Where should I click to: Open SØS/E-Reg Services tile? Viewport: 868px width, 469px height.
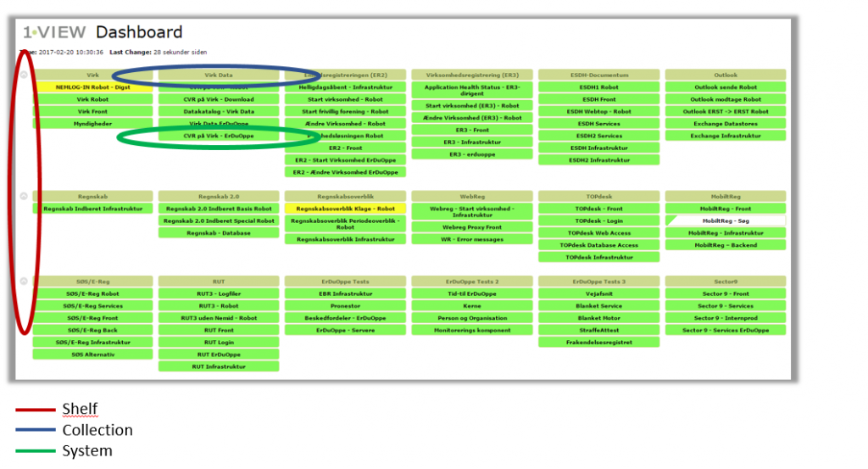(93, 305)
